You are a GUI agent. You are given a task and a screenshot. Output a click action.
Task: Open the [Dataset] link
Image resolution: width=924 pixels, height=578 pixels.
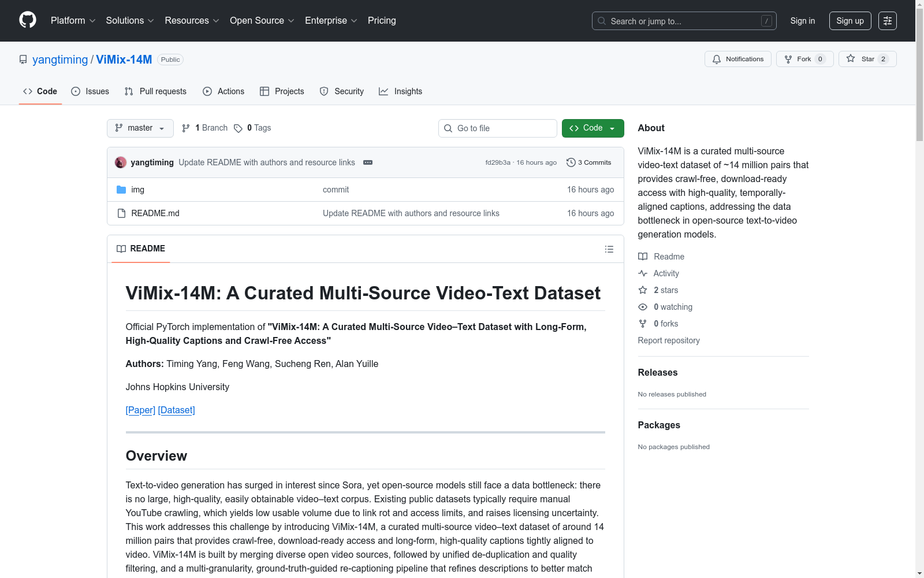point(177,410)
